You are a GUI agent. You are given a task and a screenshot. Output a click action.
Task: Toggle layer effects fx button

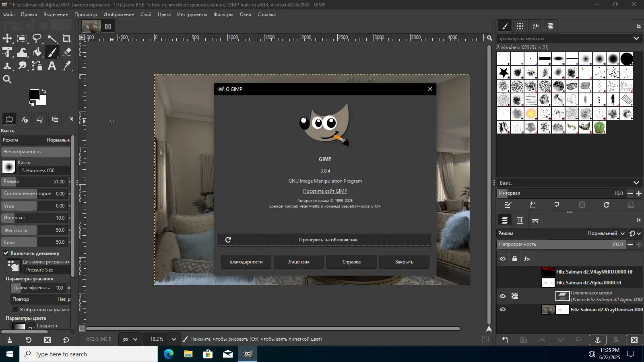coord(527,259)
